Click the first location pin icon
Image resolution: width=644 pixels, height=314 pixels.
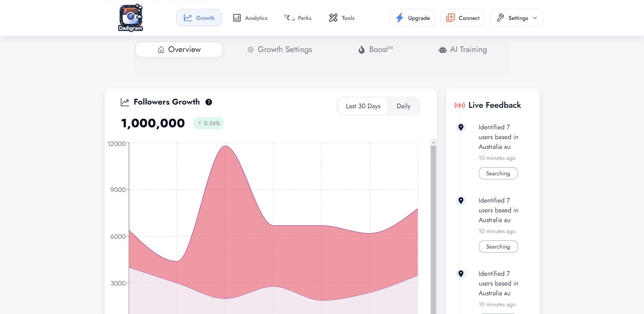(x=461, y=127)
